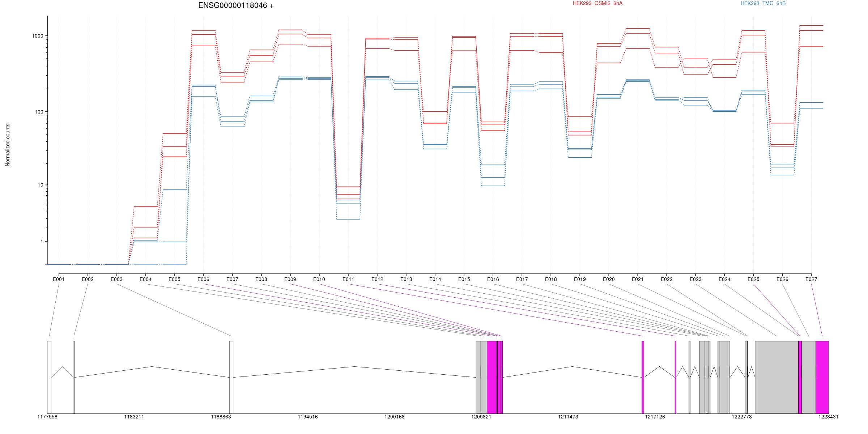Click the wide magenta exon block near coordinate 1205821

(x=492, y=377)
